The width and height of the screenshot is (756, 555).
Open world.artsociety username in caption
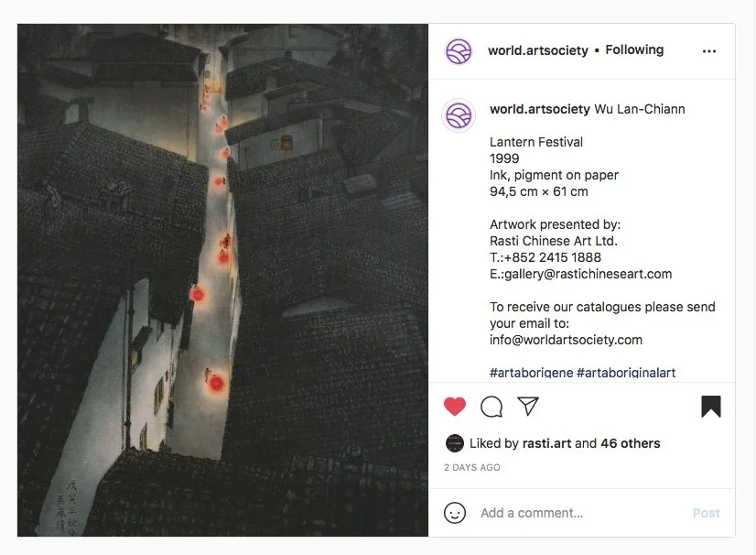coord(540,109)
